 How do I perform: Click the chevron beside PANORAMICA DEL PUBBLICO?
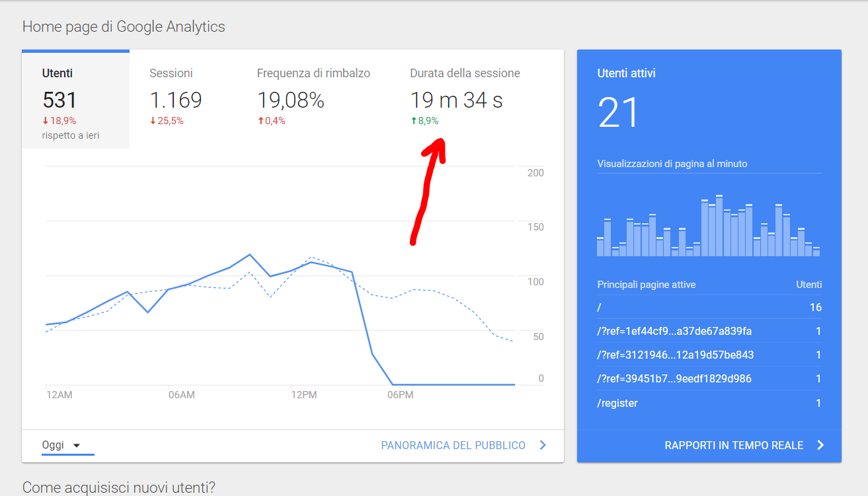[x=543, y=445]
